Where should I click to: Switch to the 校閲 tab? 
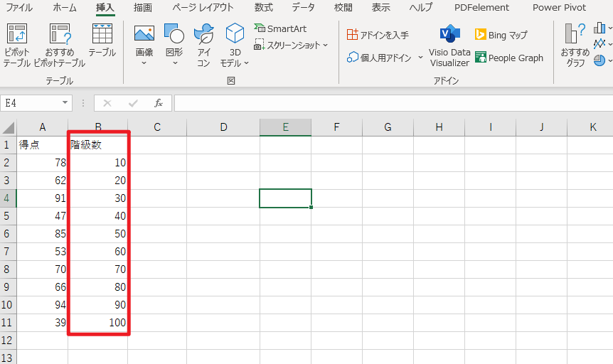pyautogui.click(x=343, y=7)
